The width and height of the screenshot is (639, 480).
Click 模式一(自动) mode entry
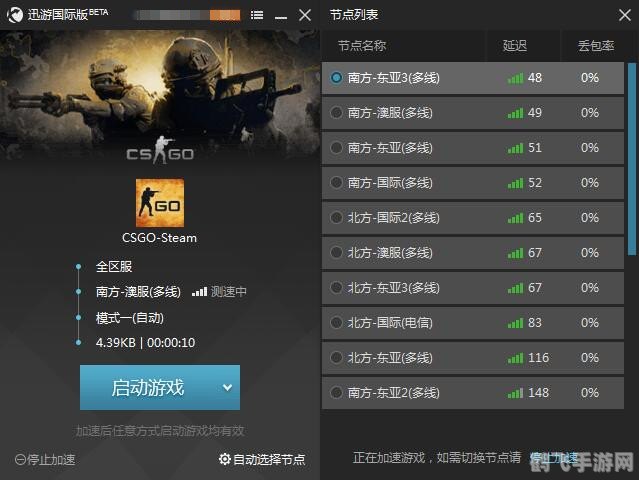point(130,318)
